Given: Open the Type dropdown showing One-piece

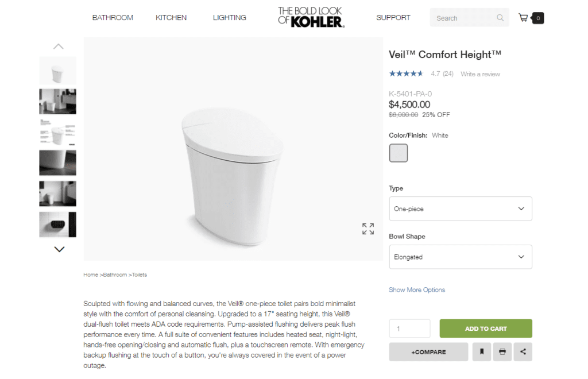Looking at the screenshot, I should click(460, 208).
